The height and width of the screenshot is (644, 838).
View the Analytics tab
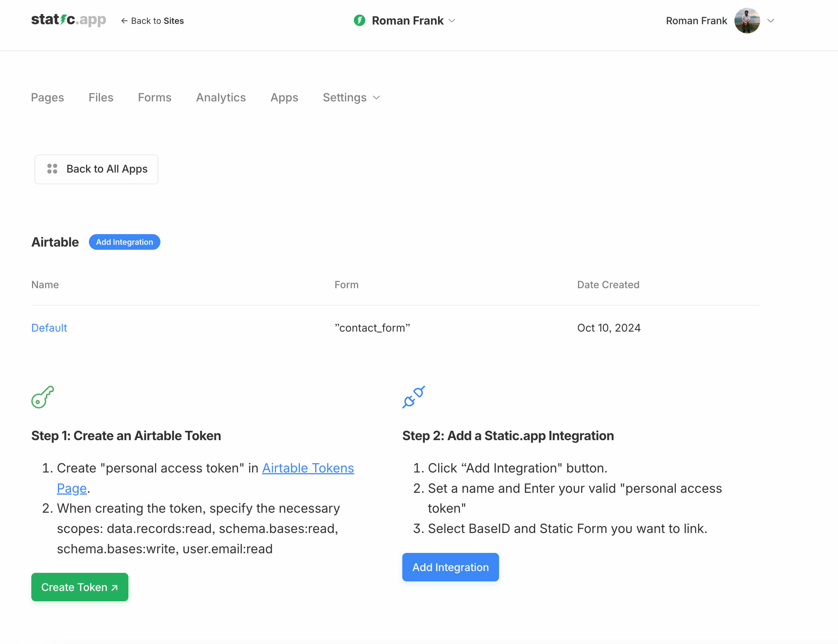[221, 97]
